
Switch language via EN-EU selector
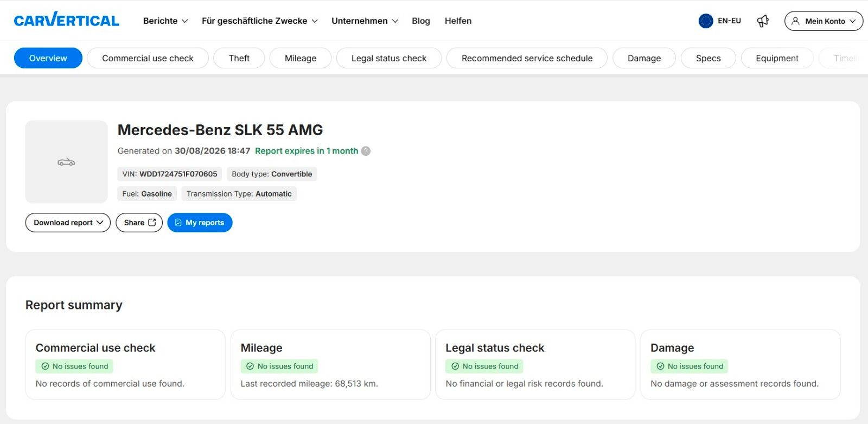[x=720, y=21]
